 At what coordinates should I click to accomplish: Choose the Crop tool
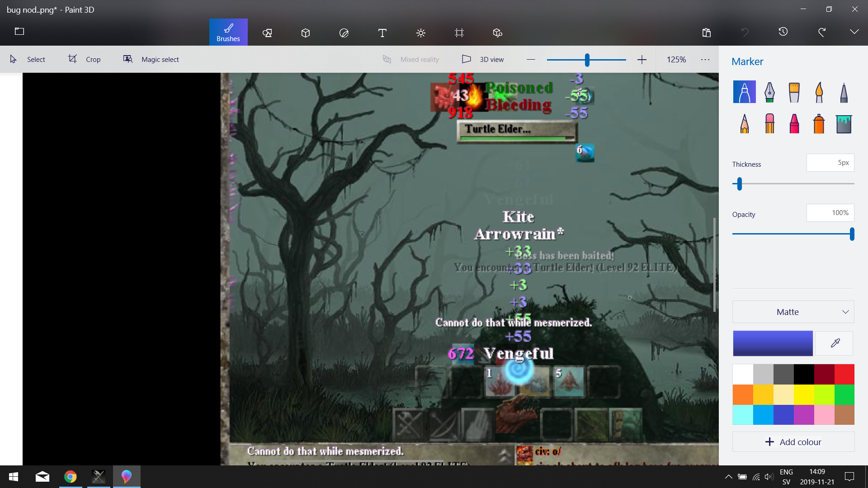point(85,59)
